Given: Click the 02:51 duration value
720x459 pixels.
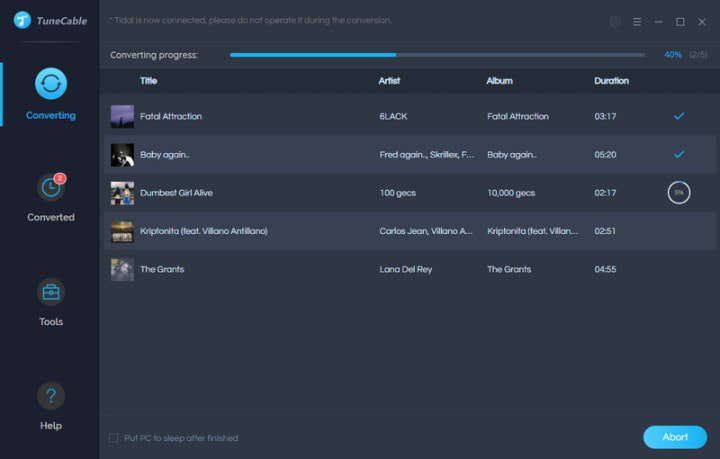Looking at the screenshot, I should point(605,231).
